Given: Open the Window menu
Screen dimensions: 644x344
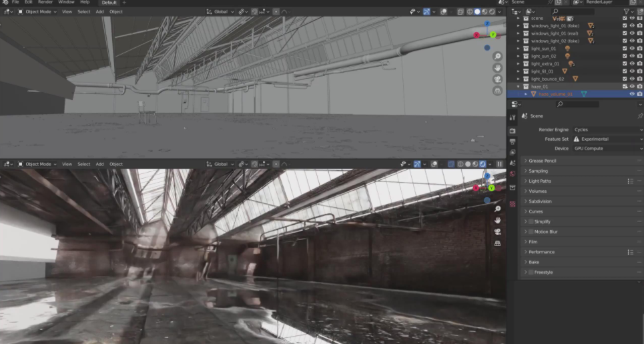Looking at the screenshot, I should coord(66,3).
